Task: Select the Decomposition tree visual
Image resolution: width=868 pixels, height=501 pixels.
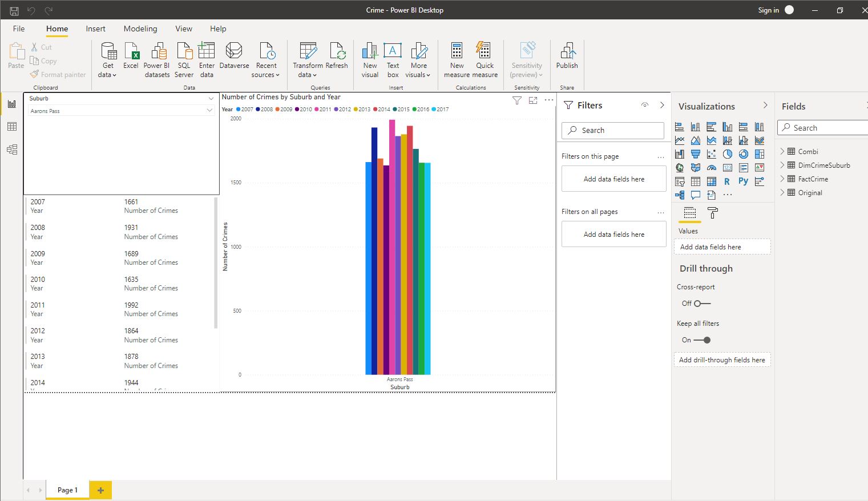Action: [x=680, y=195]
